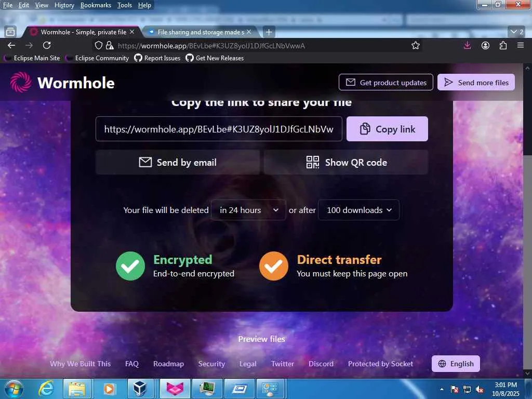Launch Internet Explorer from taskbar

46,389
